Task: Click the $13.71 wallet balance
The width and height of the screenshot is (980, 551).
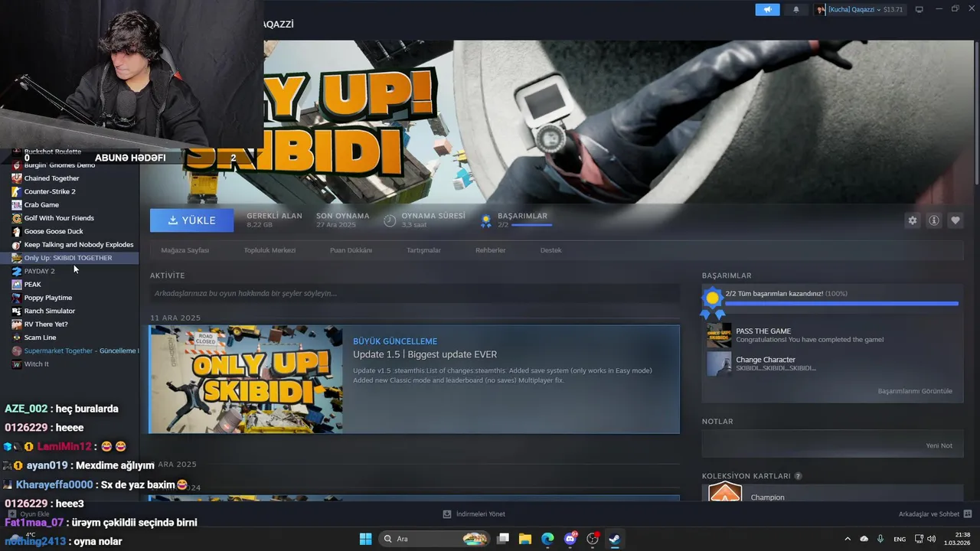Action: (x=893, y=9)
